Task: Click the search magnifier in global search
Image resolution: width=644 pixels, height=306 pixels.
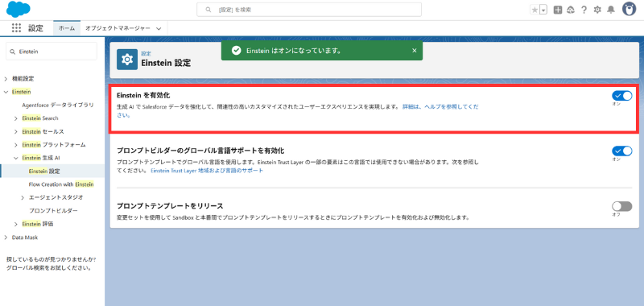Action: pos(208,10)
